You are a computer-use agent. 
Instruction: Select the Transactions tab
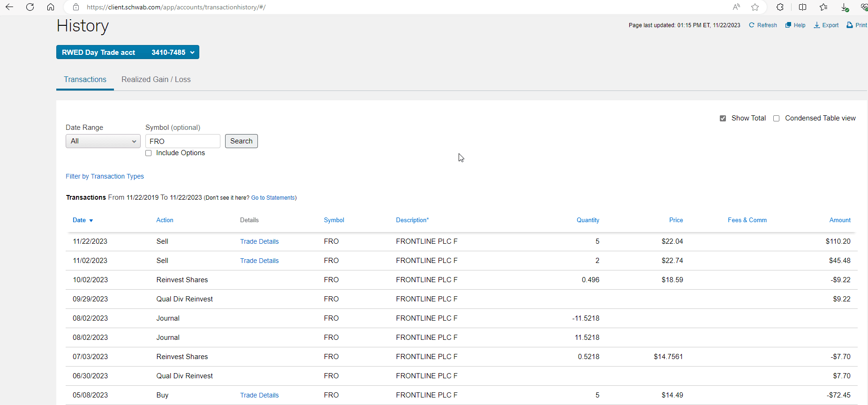(x=85, y=80)
